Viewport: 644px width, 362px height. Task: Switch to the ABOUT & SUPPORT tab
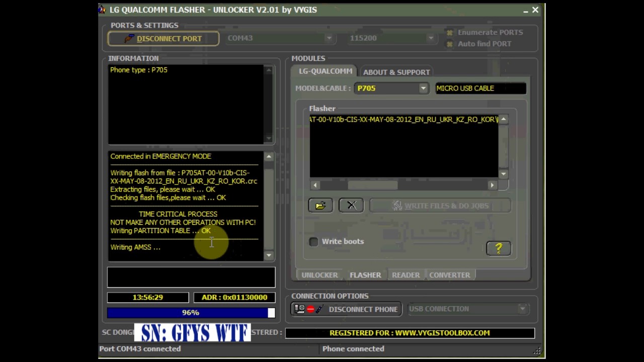396,72
